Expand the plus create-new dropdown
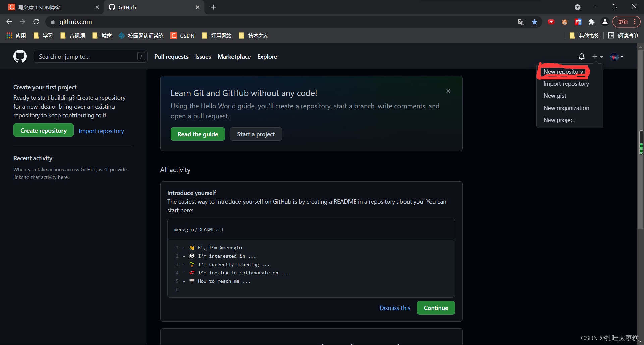644x345 pixels. [597, 57]
